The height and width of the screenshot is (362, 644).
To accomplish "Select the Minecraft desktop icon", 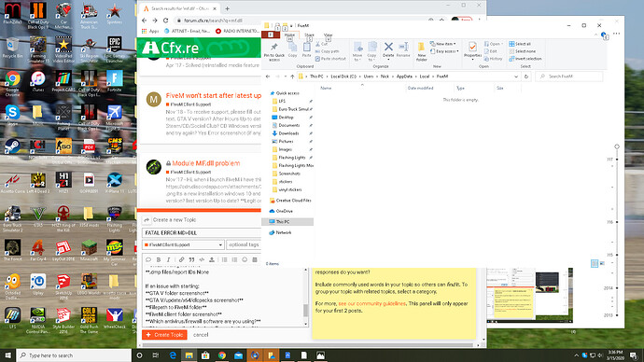I will 89,250.
